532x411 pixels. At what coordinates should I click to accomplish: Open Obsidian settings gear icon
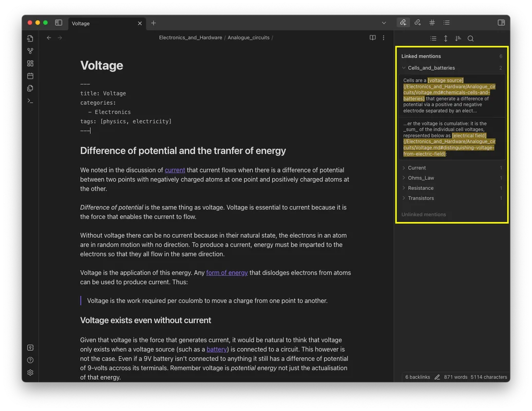point(30,372)
